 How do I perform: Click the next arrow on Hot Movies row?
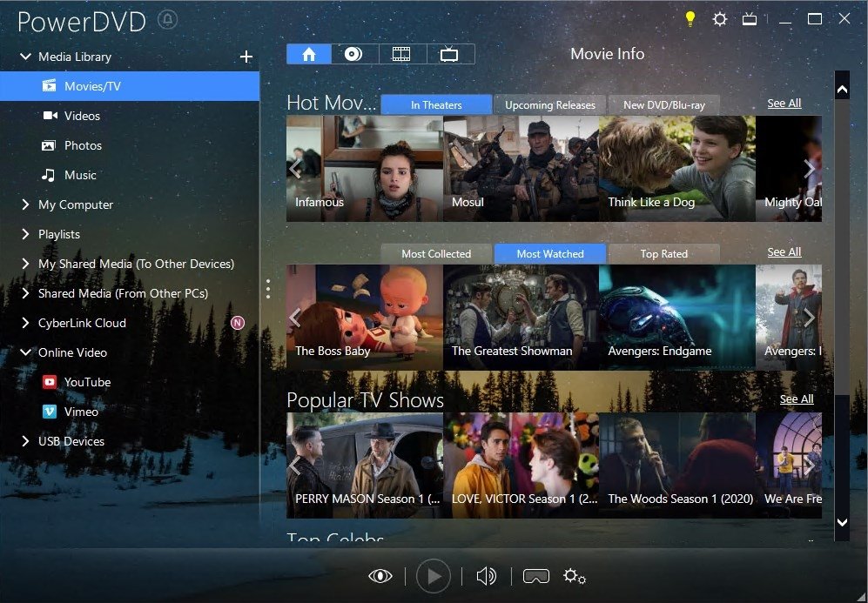[810, 169]
